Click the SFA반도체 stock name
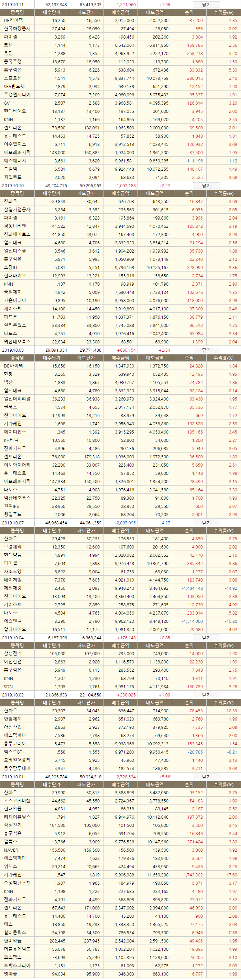 click(x=14, y=86)
